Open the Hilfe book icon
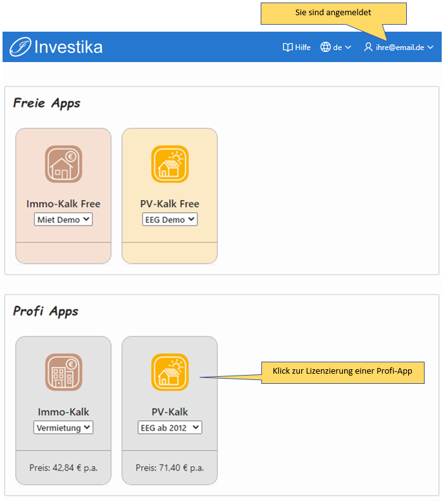This screenshot has height=501, width=448. 287,48
